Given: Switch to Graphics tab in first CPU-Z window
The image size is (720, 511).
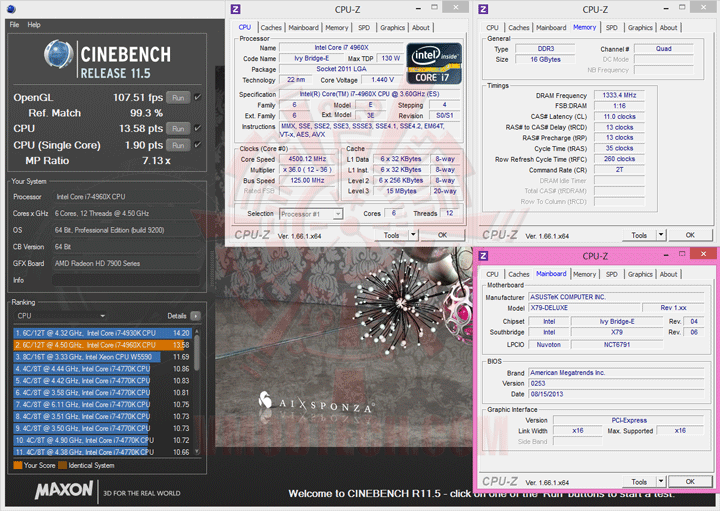Looking at the screenshot, I should (x=393, y=28).
